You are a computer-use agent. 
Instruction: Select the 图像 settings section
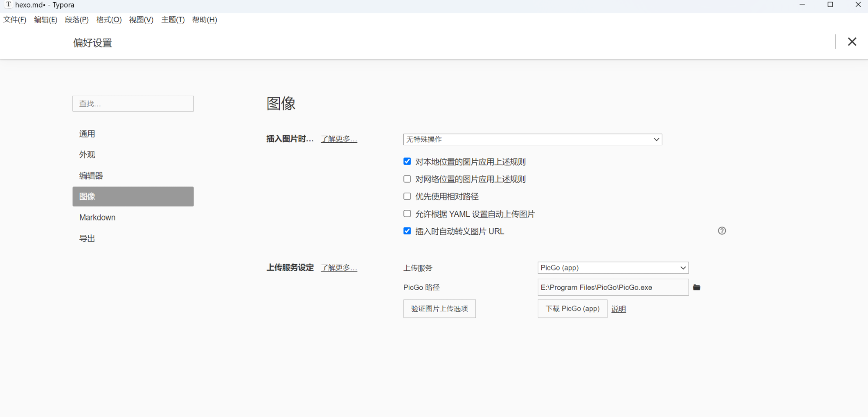pos(133,197)
